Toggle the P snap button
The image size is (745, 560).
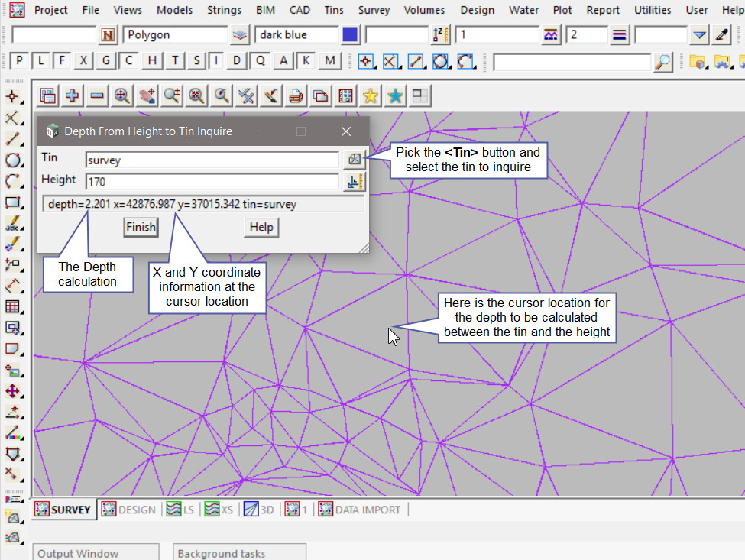click(x=19, y=61)
